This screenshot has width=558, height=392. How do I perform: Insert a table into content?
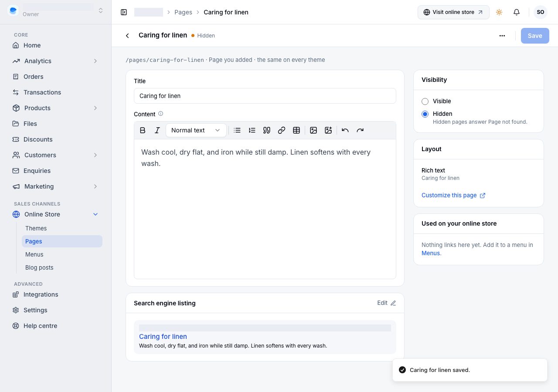point(296,130)
